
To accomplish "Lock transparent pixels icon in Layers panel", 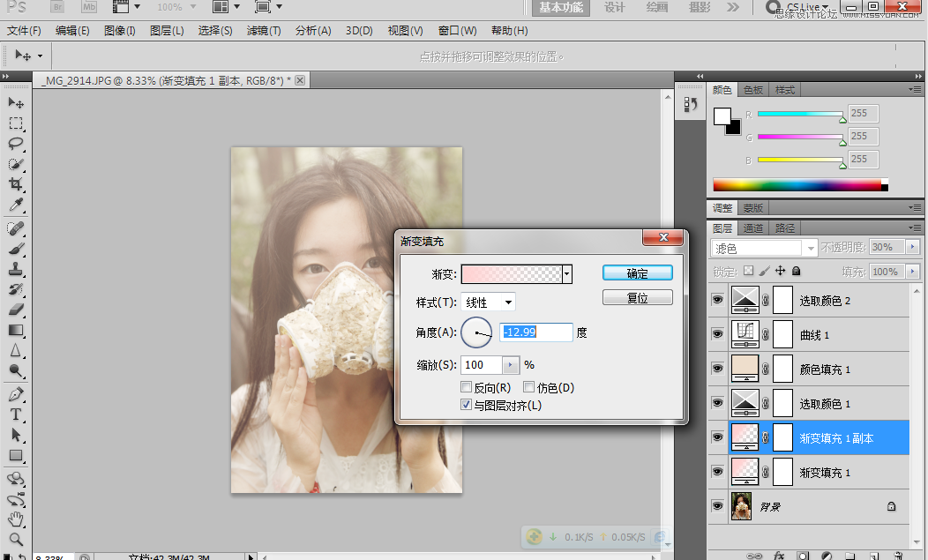I will pos(749,271).
